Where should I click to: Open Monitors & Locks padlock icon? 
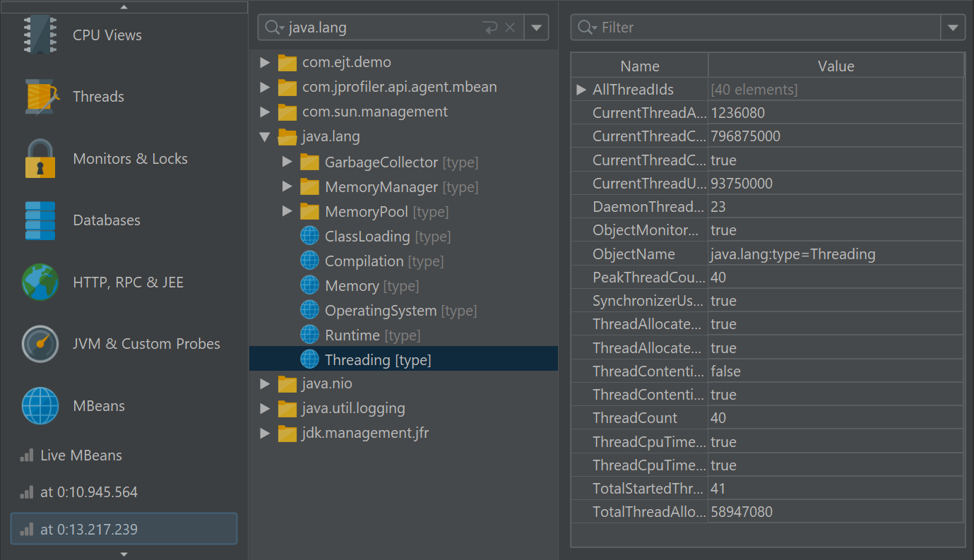coord(40,158)
